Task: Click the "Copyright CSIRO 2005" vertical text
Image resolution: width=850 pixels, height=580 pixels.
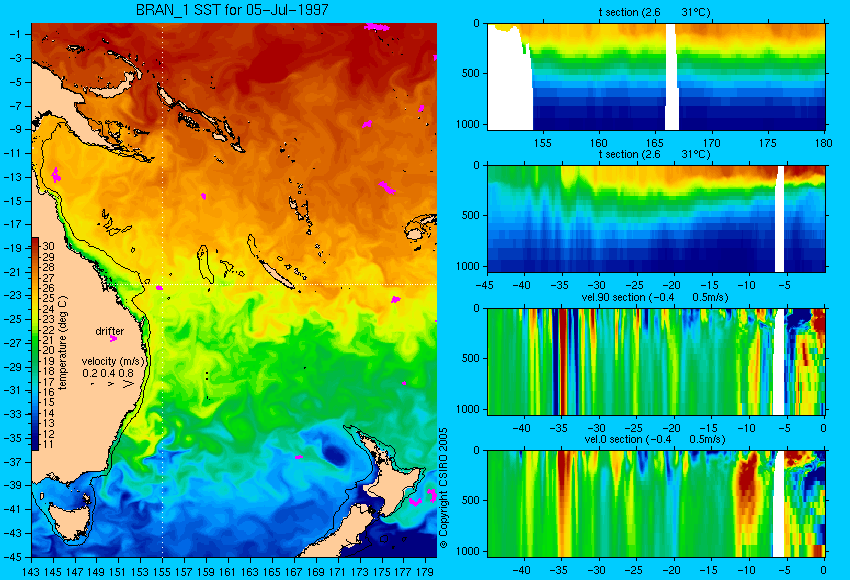Action: tap(443, 488)
